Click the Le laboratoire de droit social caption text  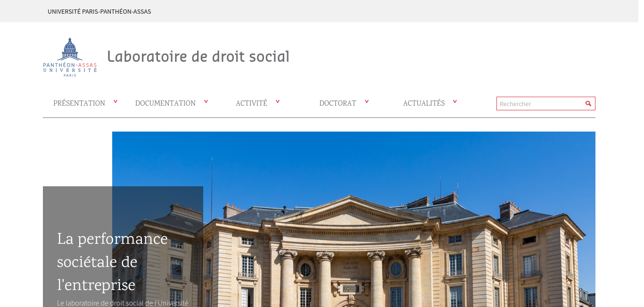(123, 303)
